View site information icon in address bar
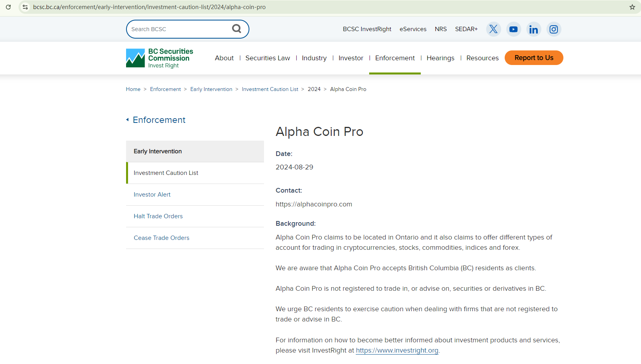Image resolution: width=641 pixels, height=364 pixels. coord(25,7)
